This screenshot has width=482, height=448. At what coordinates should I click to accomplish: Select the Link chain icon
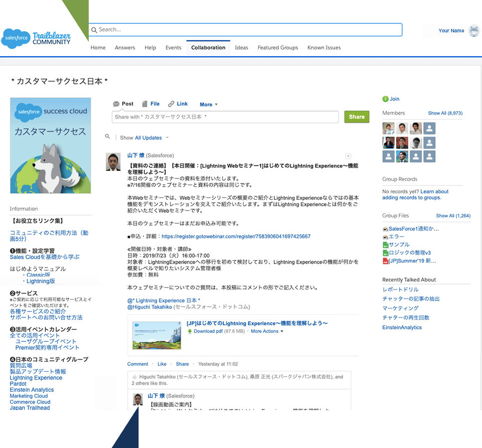click(x=171, y=104)
